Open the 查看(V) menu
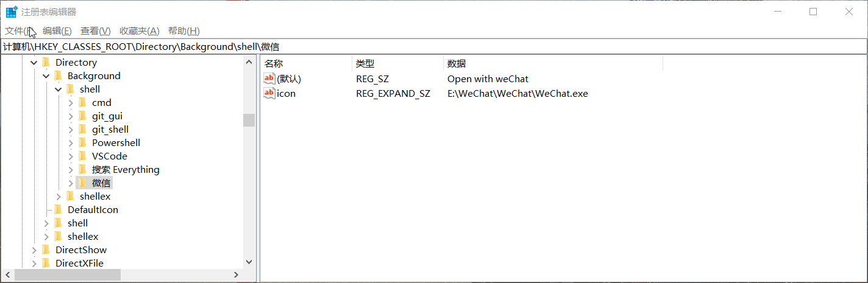The width and height of the screenshot is (868, 283). point(96,31)
